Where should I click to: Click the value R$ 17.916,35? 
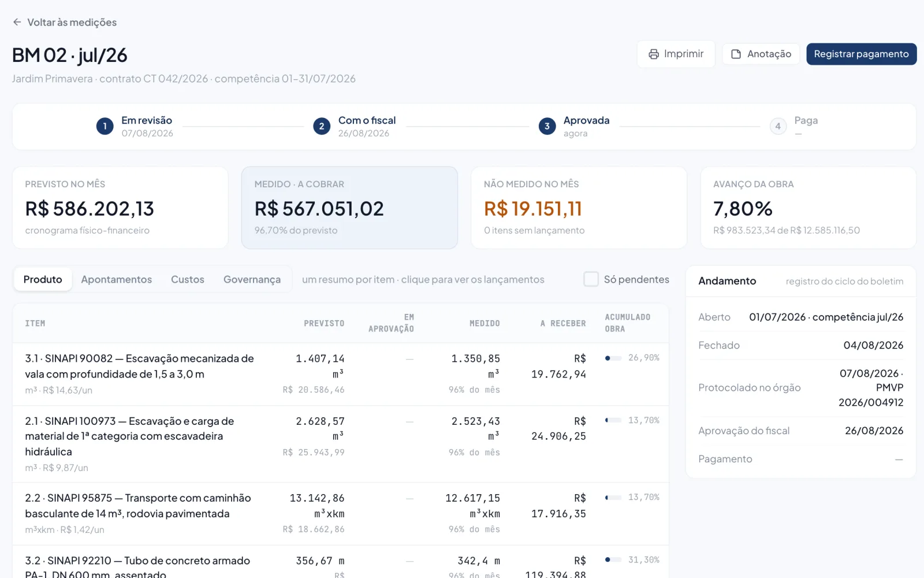[558, 506]
